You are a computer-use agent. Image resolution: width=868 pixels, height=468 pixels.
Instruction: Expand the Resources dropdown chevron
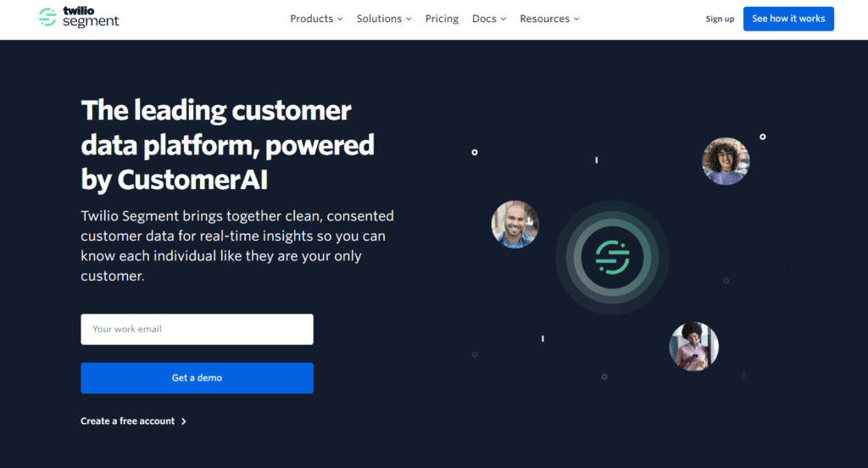[576, 19]
